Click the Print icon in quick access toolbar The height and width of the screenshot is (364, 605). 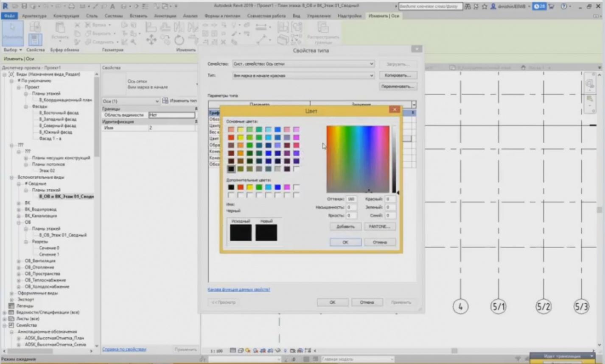click(72, 6)
